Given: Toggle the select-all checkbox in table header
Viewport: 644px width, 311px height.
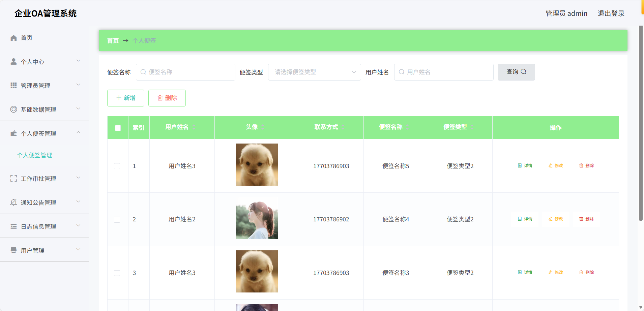Looking at the screenshot, I should (x=118, y=128).
